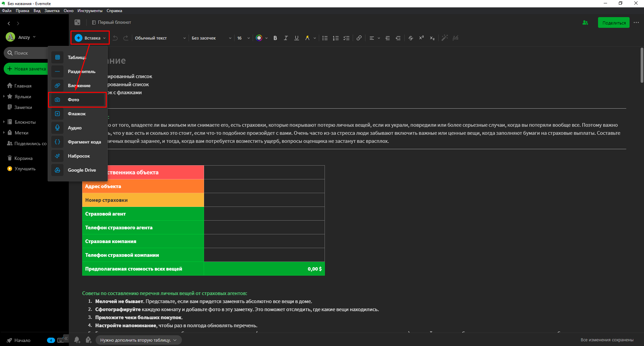Toggle underline formatting
The image size is (644, 346).
[296, 38]
